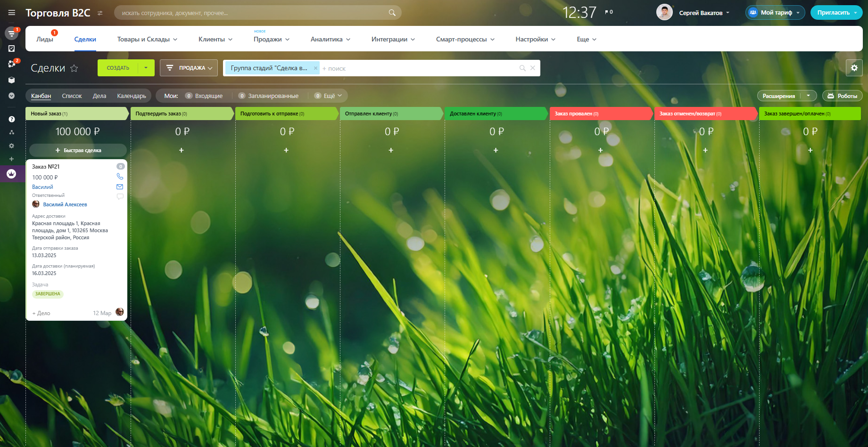This screenshot has width=868, height=447.
Task: Click the Расширения button
Action: pos(779,96)
